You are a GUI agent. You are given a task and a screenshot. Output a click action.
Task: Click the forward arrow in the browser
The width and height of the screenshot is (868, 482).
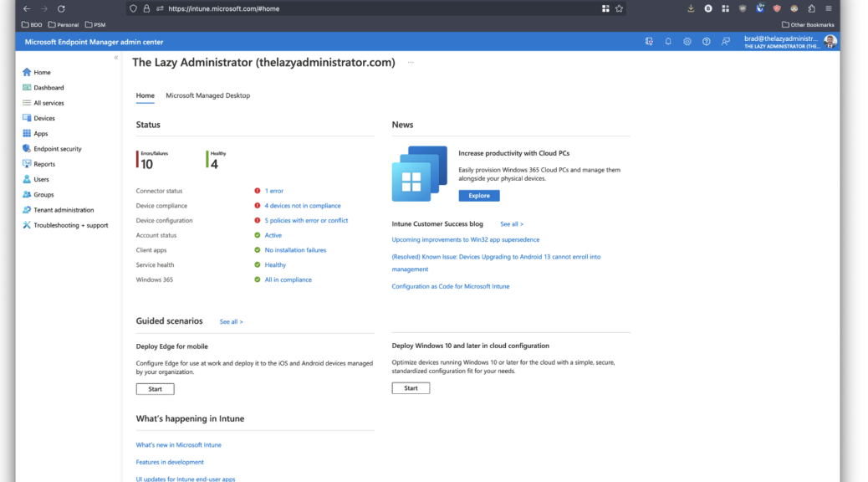coord(44,9)
